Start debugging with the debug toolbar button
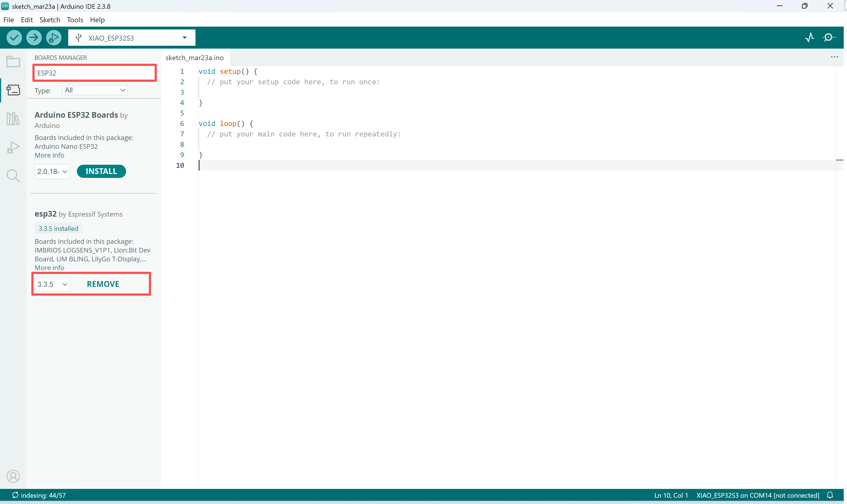847x504 pixels. point(54,38)
